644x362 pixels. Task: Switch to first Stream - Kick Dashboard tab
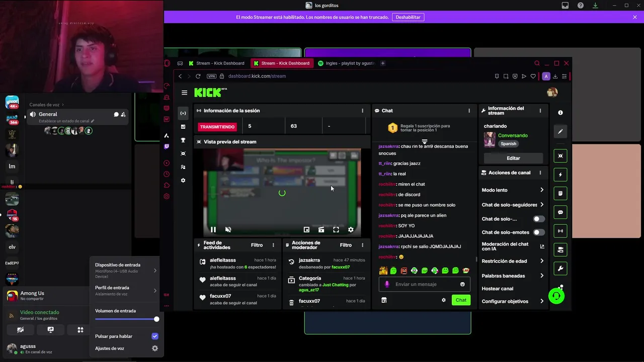[x=217, y=63]
